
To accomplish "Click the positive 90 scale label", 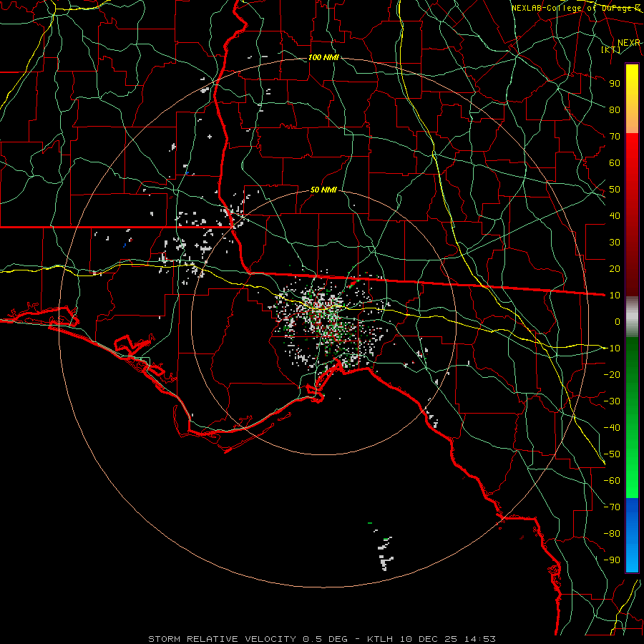I will click(x=615, y=84).
